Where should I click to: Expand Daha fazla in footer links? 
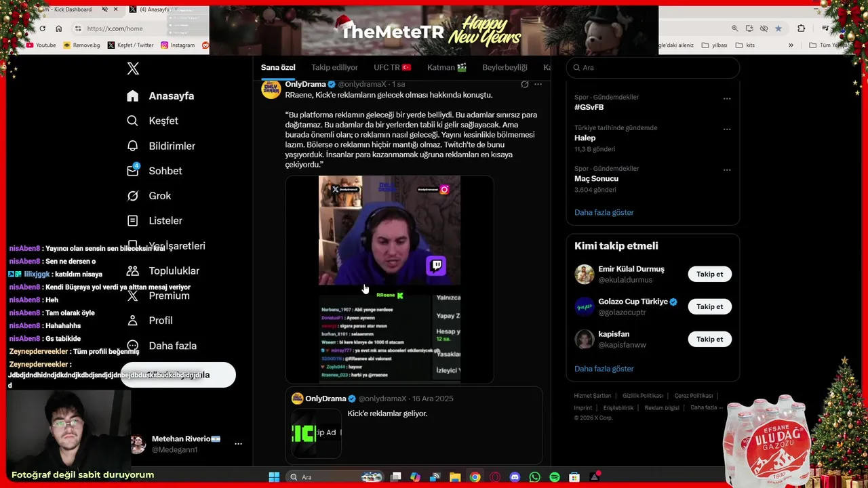click(x=706, y=408)
